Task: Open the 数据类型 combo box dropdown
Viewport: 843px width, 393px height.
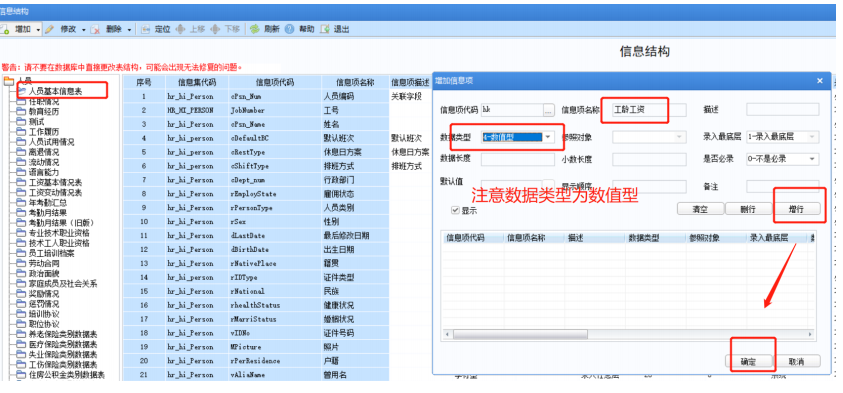Action: 548,137
